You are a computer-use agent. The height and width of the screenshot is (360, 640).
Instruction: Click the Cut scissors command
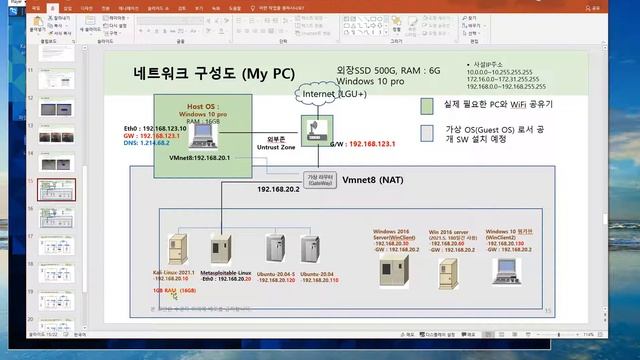click(59, 18)
